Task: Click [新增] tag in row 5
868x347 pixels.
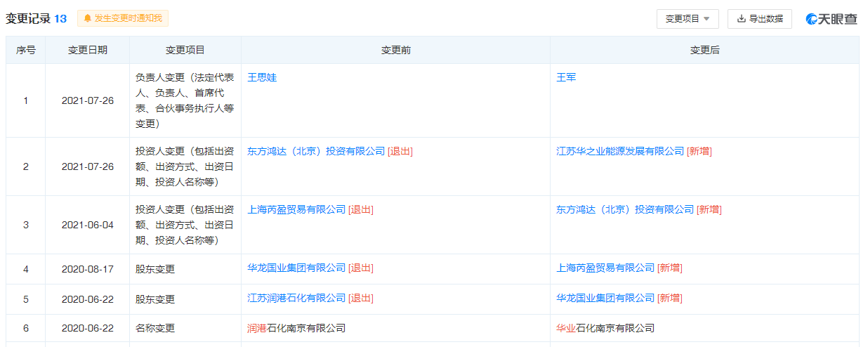Action: pos(670,298)
